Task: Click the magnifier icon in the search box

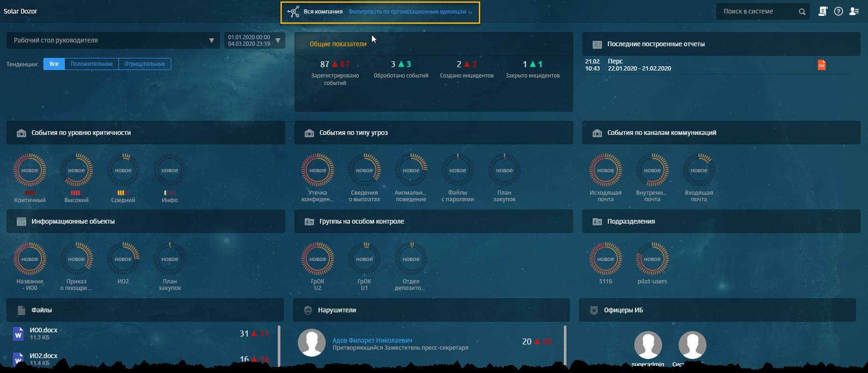Action: (802, 12)
